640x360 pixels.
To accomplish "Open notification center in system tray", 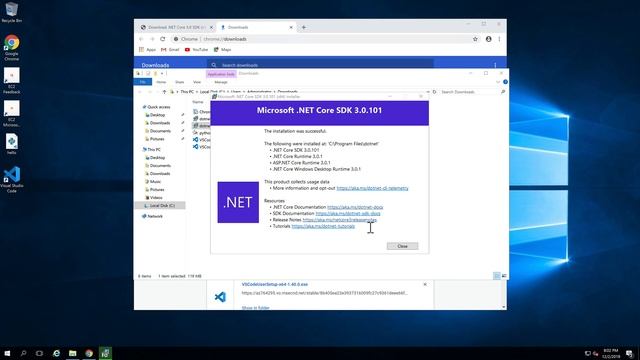I will pos(630,353).
